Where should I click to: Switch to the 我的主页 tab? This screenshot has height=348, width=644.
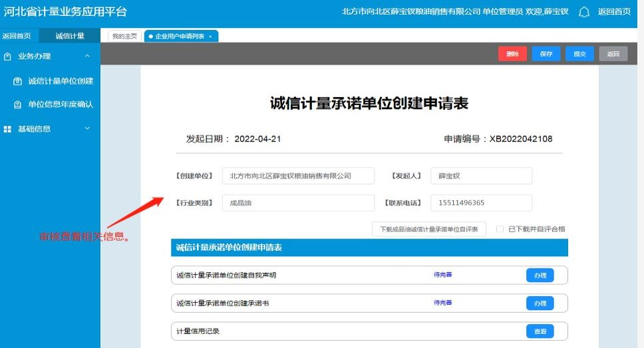pyautogui.click(x=124, y=37)
